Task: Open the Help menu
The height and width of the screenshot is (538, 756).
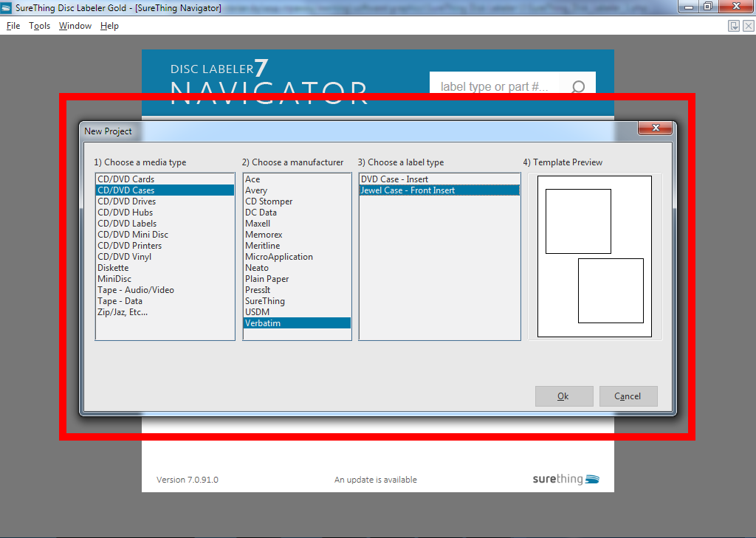Action: pyautogui.click(x=109, y=26)
